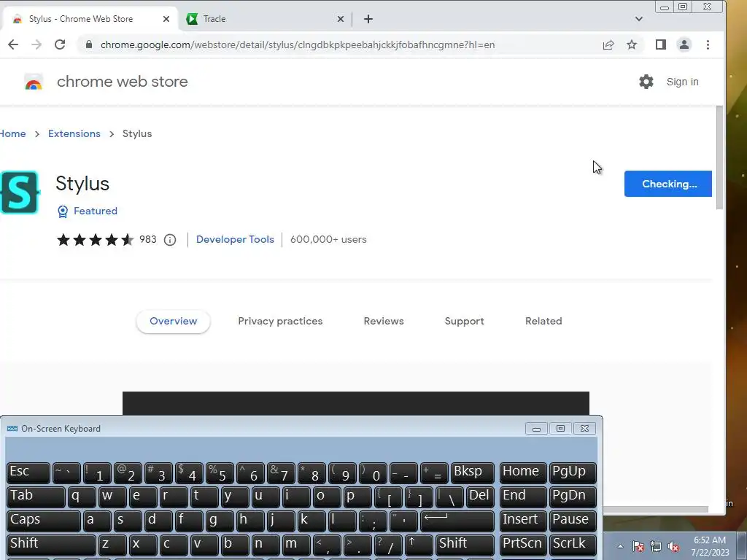Show the Related tab
This screenshot has height=560, width=747.
click(x=543, y=322)
